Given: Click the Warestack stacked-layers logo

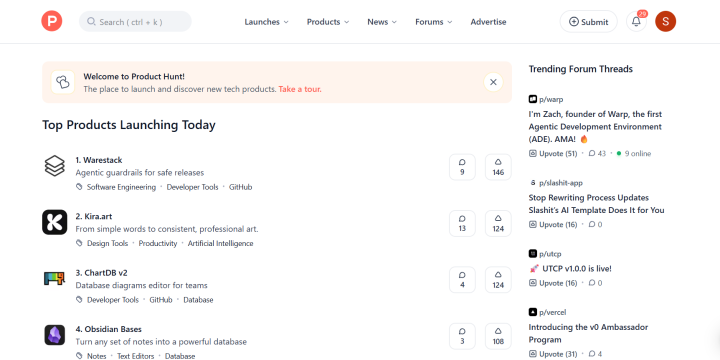Looking at the screenshot, I should 55,166.
